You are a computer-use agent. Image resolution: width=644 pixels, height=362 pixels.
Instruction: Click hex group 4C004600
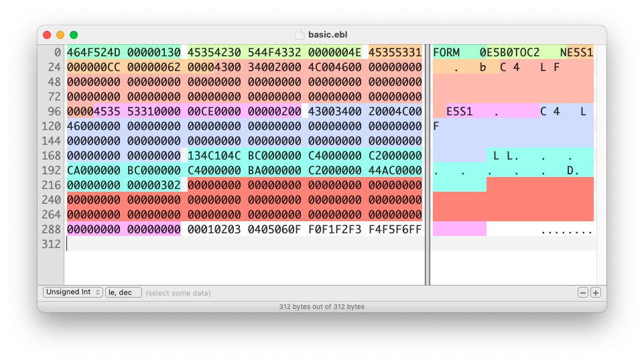tap(334, 67)
